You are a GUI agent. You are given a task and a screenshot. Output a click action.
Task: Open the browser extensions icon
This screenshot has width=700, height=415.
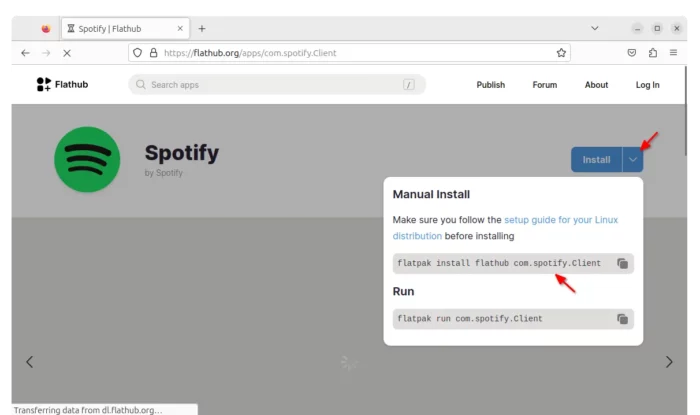[653, 53]
